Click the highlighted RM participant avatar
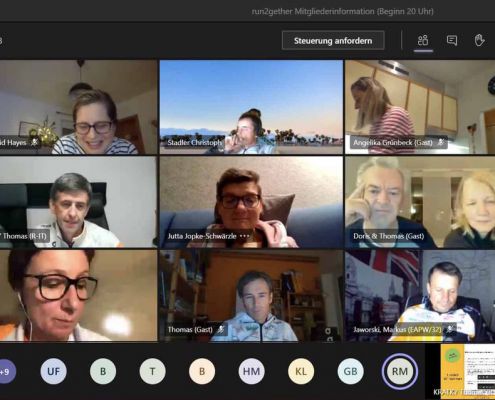 click(400, 371)
